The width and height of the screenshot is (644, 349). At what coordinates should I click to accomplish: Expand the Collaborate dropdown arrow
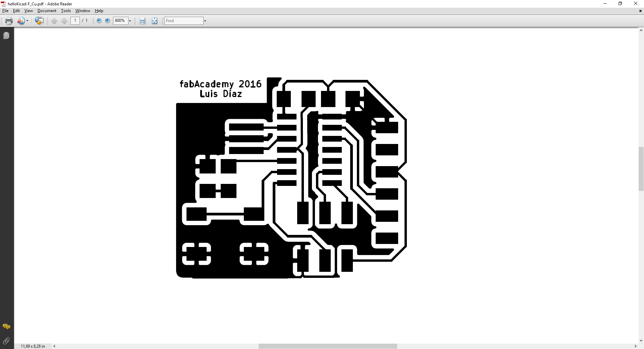click(27, 21)
